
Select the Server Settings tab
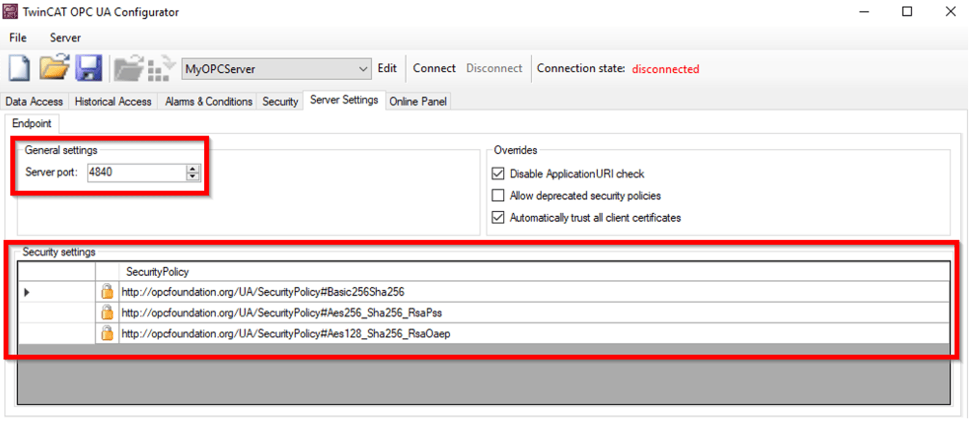[x=344, y=100]
